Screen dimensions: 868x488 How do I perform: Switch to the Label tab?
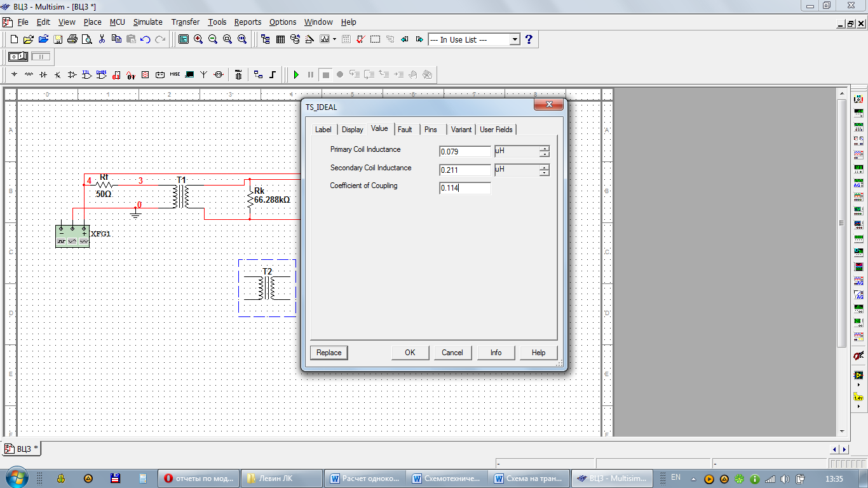[x=323, y=130]
